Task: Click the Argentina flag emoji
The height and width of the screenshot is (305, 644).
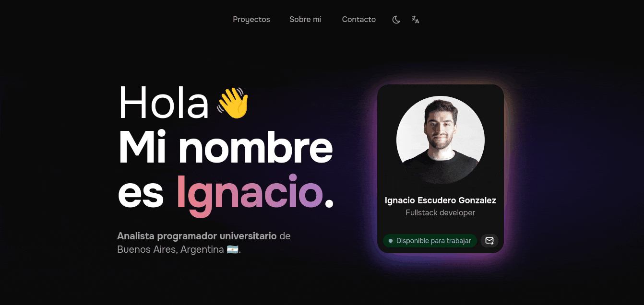Action: [x=232, y=250]
